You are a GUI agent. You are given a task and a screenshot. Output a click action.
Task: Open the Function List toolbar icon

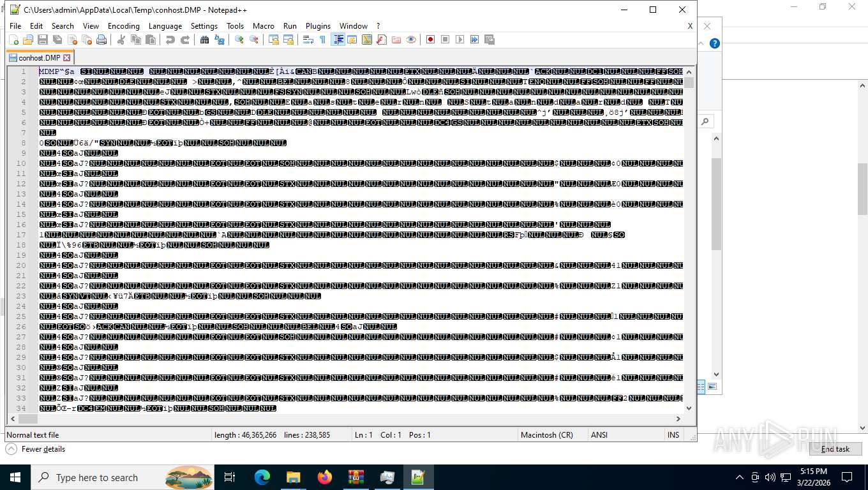tap(382, 40)
